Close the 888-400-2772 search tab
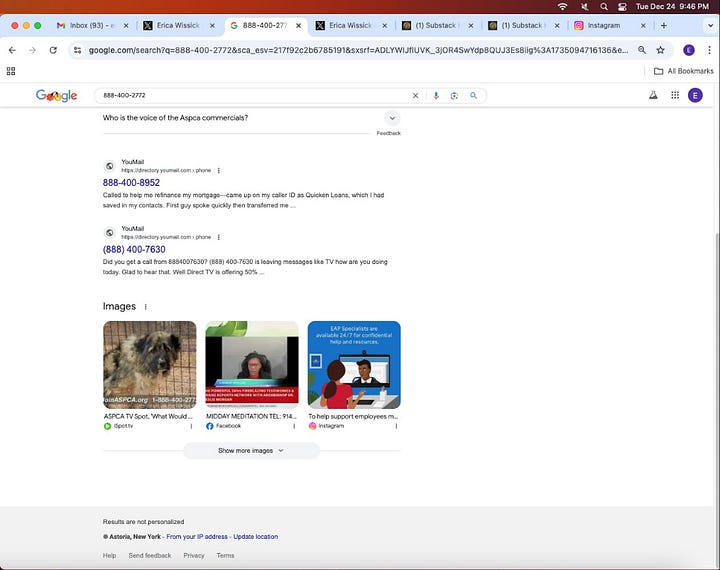Image resolution: width=720 pixels, height=570 pixels. point(298,26)
